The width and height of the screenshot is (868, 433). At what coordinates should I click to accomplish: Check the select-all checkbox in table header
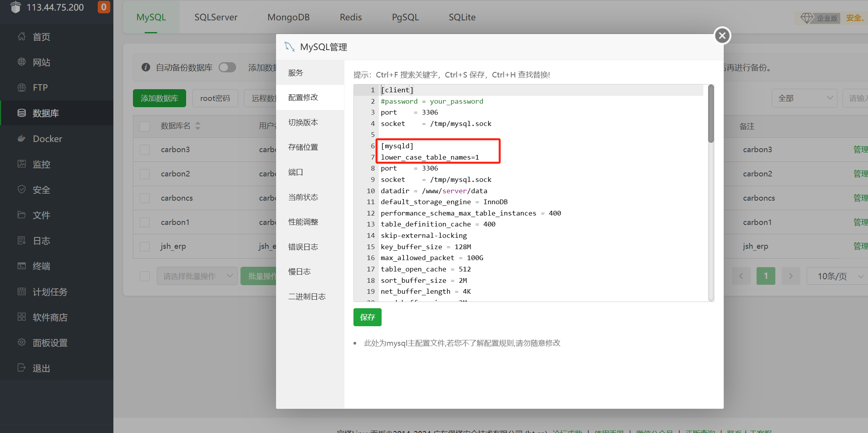click(145, 126)
